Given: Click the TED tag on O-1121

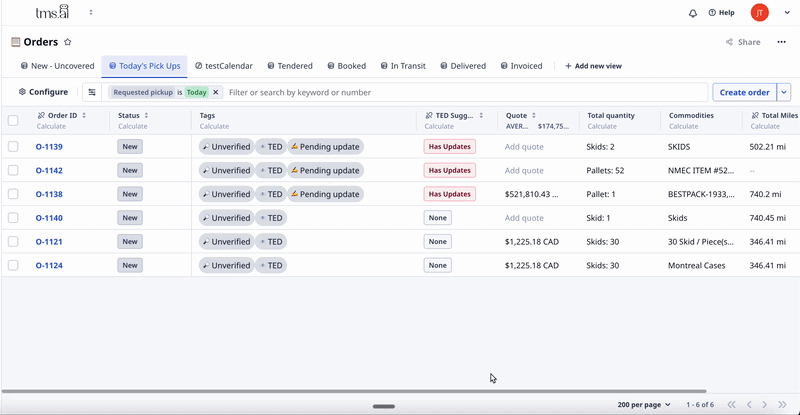Looking at the screenshot, I should (x=271, y=241).
